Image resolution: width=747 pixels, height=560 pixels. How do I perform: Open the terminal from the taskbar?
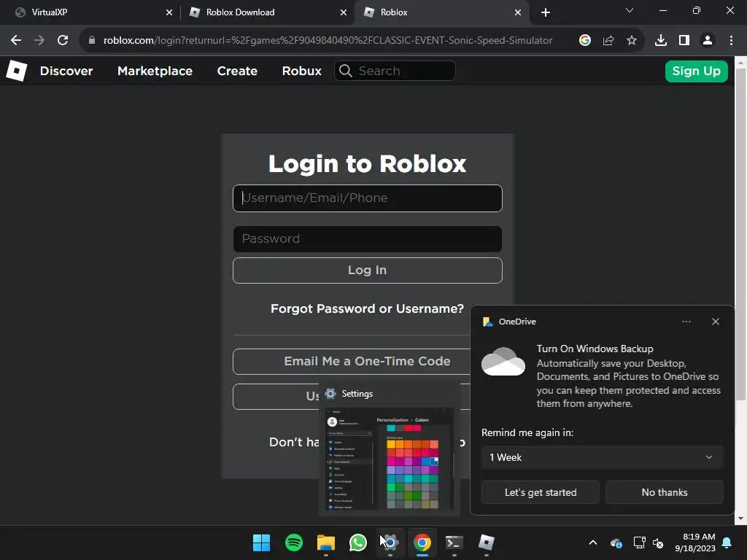coord(454,542)
